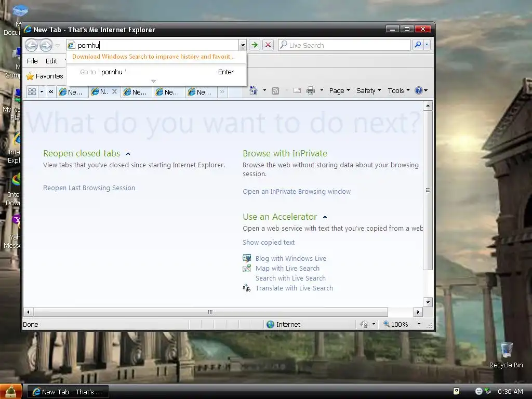Open the Print options dropdown arrow
This screenshot has width=532, height=399.
tap(322, 90)
